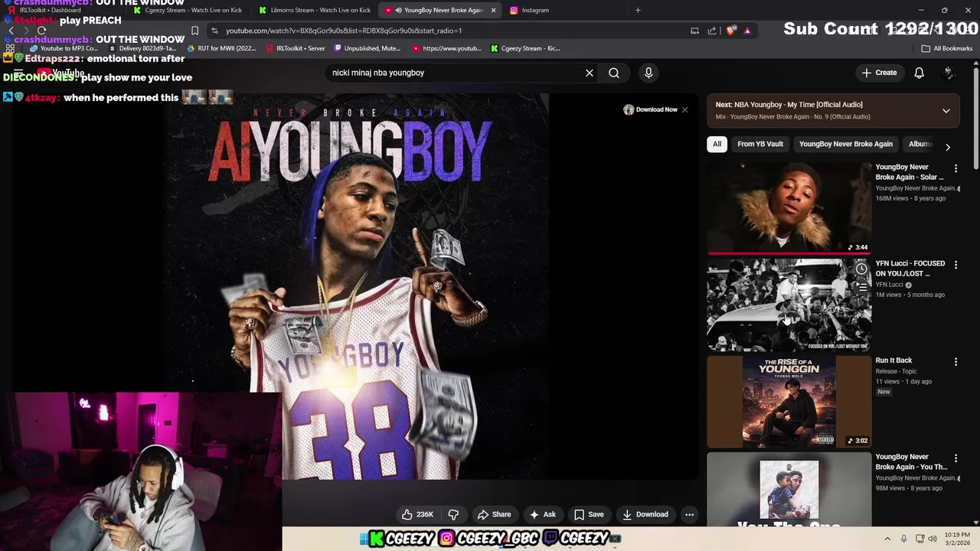Screen dimensions: 980x551
Task: Add YFN Lucci video to queue
Action: click(861, 286)
